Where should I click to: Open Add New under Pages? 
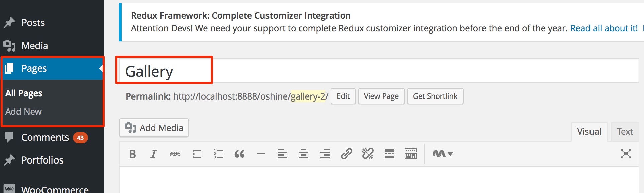(23, 112)
